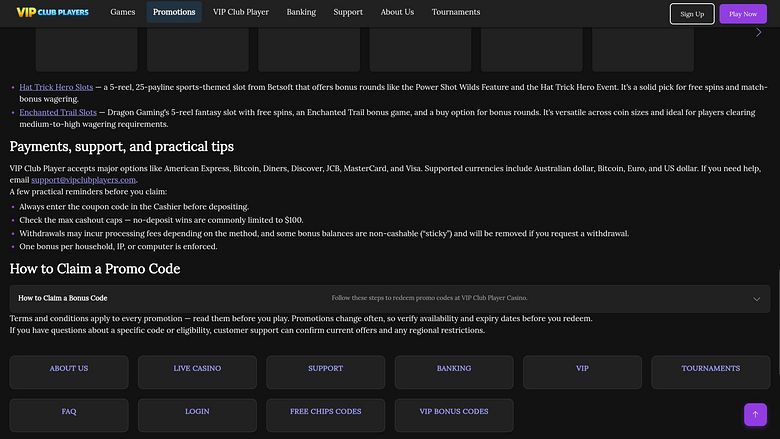The width and height of the screenshot is (780, 439).
Task: Open the About Us nav item in the header
Action: 397,12
